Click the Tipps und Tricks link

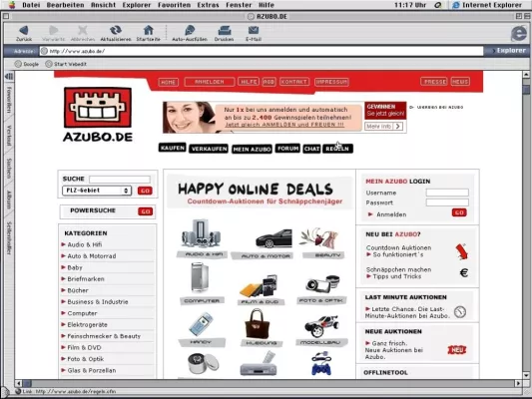[396, 276]
